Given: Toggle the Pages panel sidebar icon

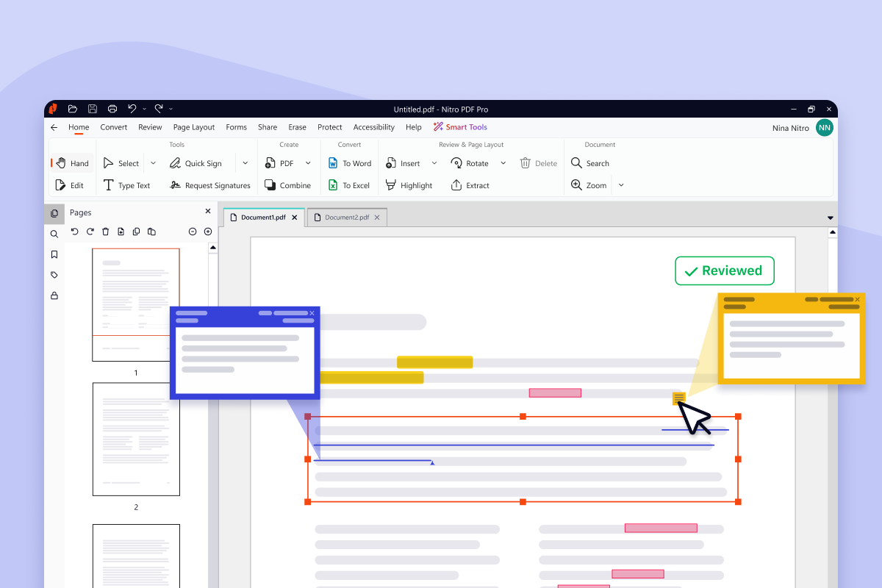Looking at the screenshot, I should [54, 213].
